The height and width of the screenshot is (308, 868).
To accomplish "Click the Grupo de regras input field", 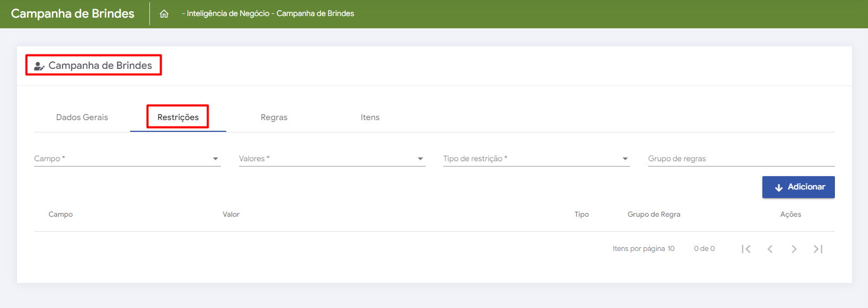I will pos(741,159).
